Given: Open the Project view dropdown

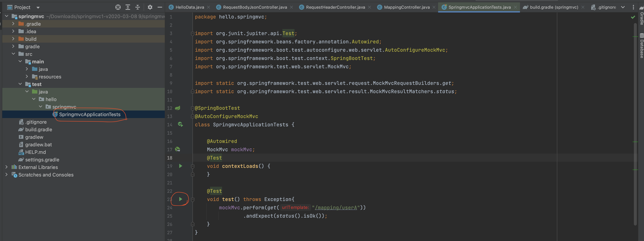Looking at the screenshot, I should [38, 8].
